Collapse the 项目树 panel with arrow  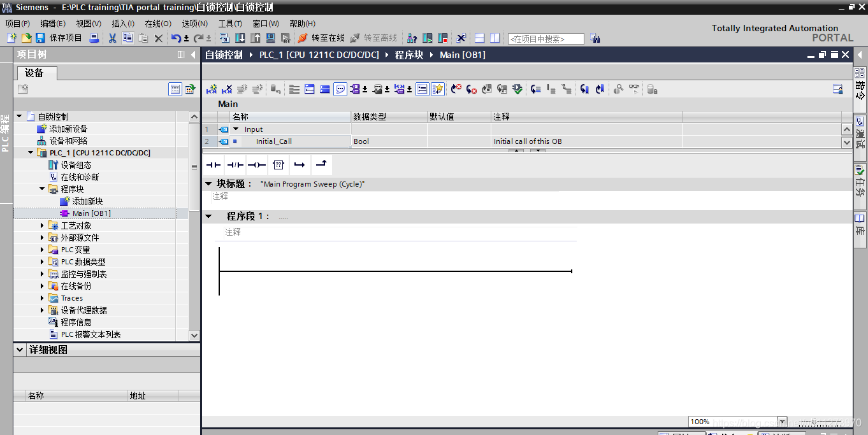(x=193, y=55)
